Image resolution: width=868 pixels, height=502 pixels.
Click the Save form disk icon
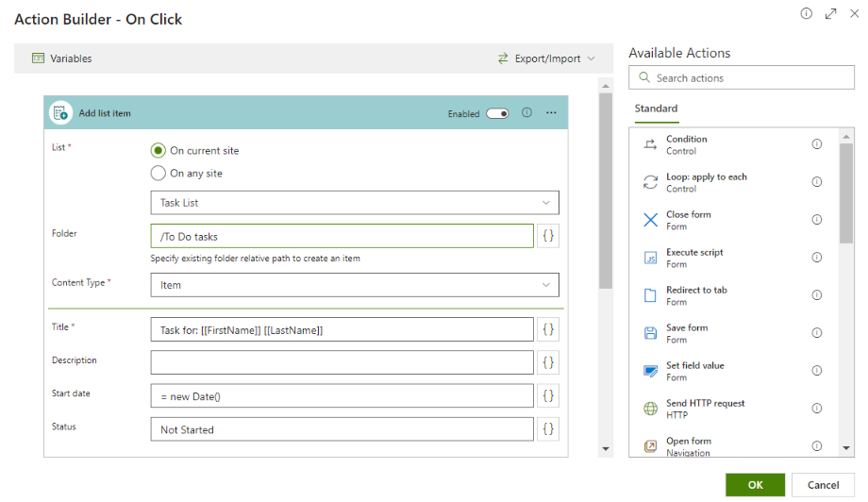(650, 333)
